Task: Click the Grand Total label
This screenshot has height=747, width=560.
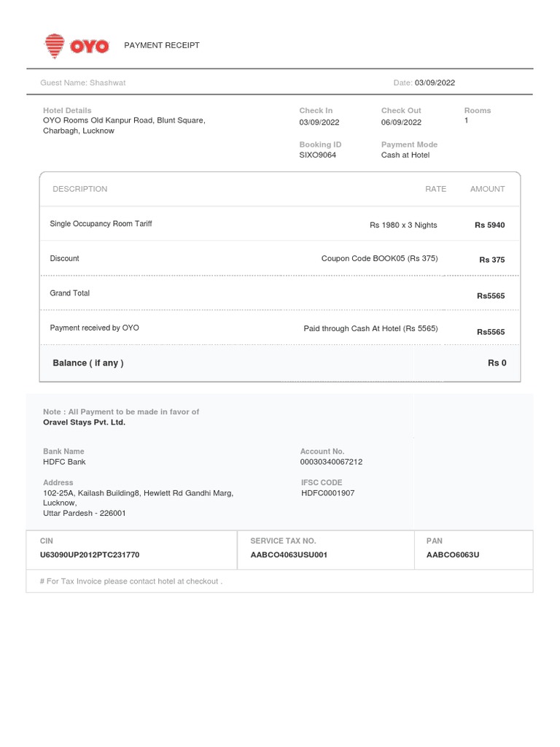Action: (x=70, y=293)
